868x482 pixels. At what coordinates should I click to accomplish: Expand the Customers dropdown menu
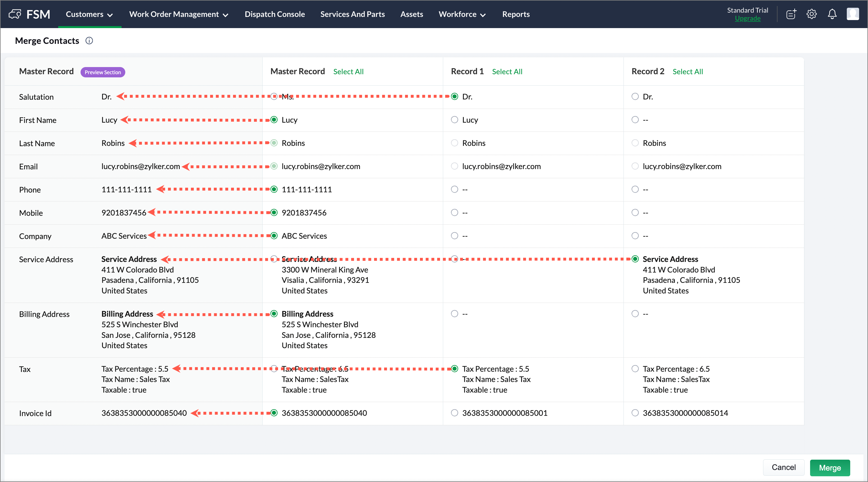pos(89,14)
